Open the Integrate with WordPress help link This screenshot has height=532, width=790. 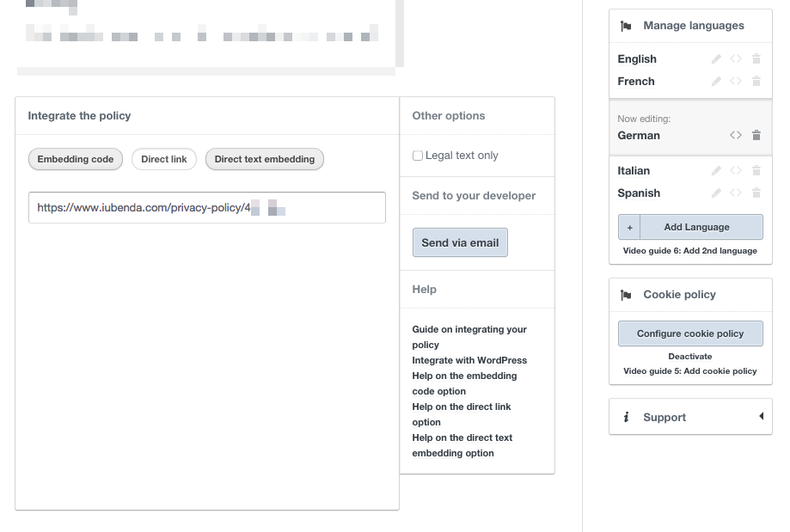469,360
